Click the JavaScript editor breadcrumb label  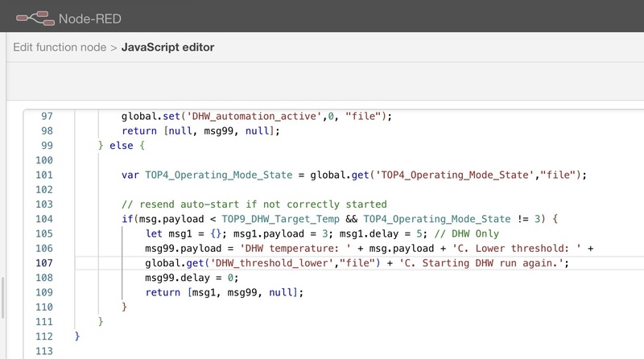167,47
